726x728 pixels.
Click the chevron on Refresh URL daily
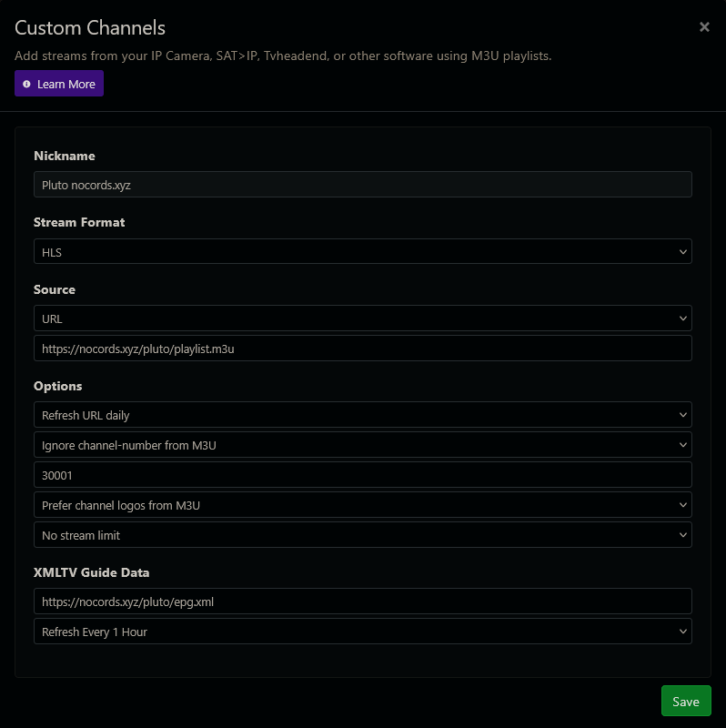[x=683, y=414]
